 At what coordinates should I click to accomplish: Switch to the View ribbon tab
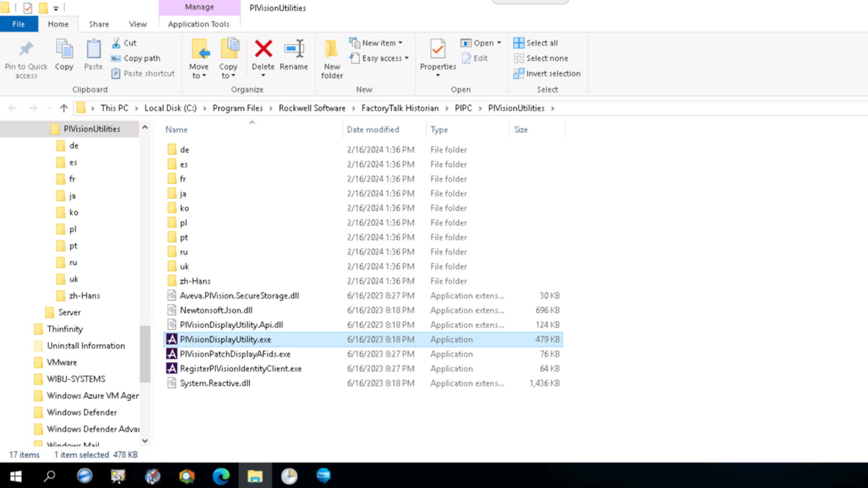click(138, 24)
